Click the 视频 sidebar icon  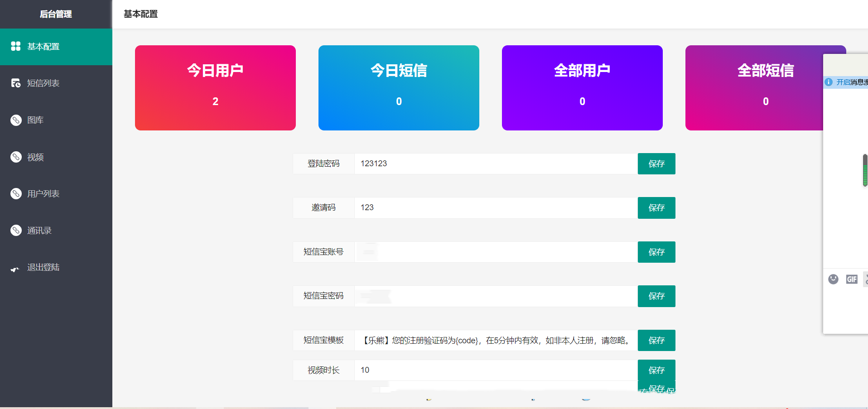coord(16,157)
